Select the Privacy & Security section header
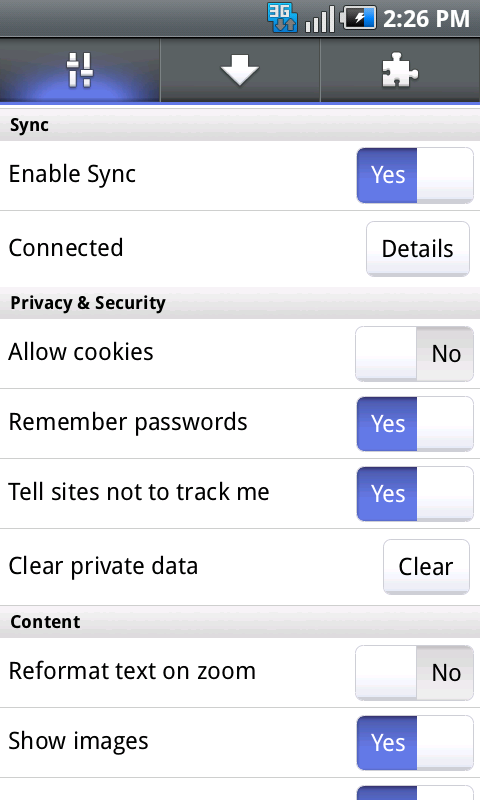The height and width of the screenshot is (800, 480). click(x=240, y=303)
